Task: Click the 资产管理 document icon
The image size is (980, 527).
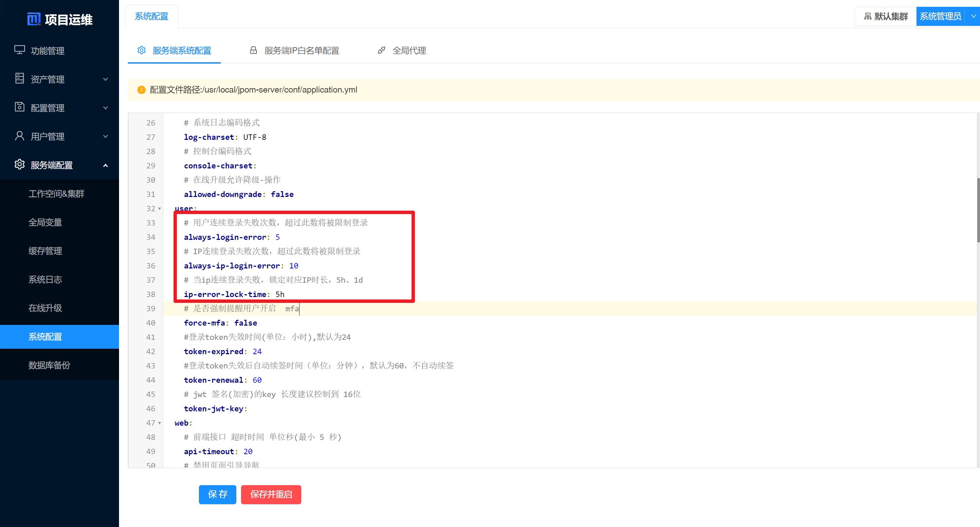Action: (x=19, y=78)
